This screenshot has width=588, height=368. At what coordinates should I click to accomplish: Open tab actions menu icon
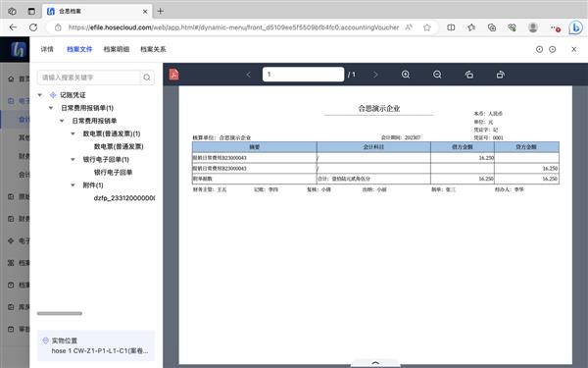31,11
